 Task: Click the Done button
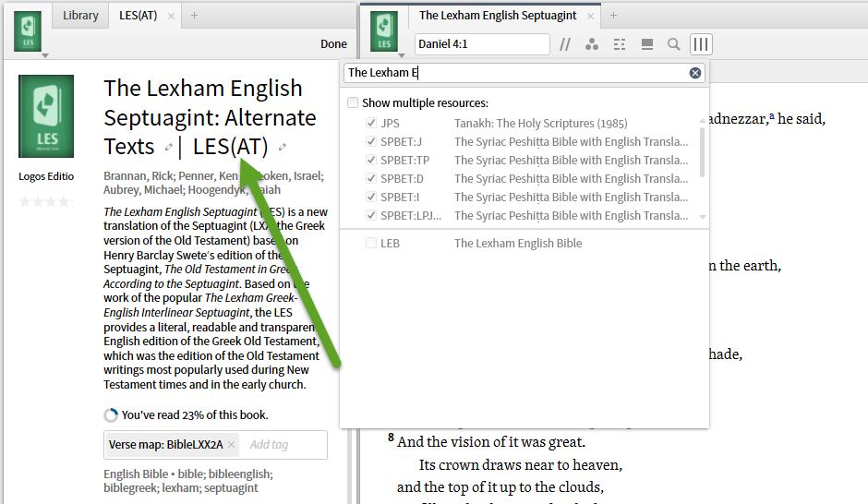coord(333,44)
